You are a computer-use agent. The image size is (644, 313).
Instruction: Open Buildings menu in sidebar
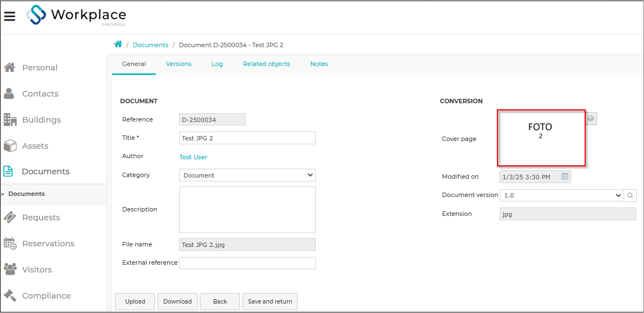point(42,120)
